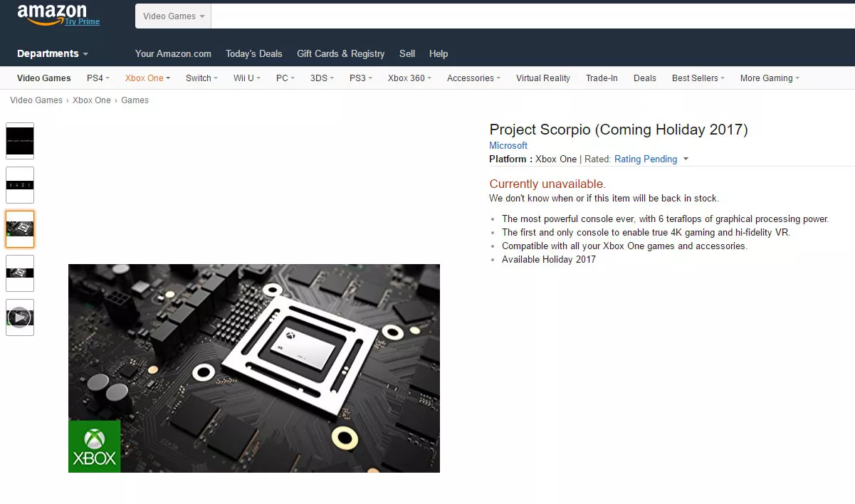Click in the Amazon search field
Image resolution: width=855 pixels, height=504 pixels.
pyautogui.click(x=533, y=16)
